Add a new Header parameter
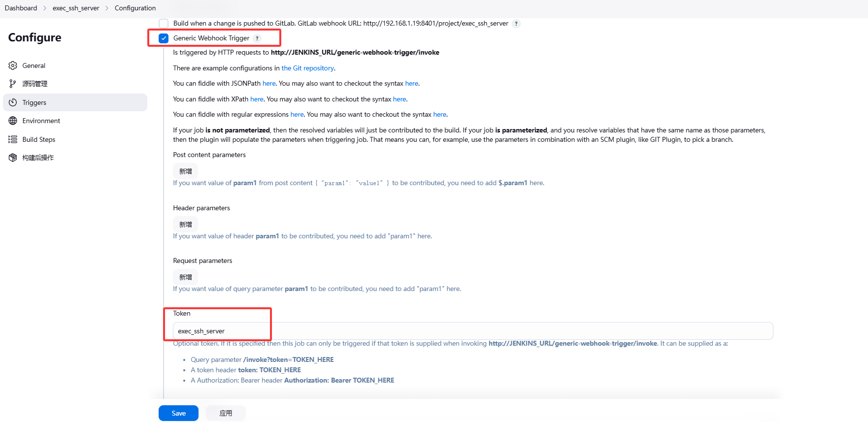This screenshot has height=422, width=868. [185, 225]
